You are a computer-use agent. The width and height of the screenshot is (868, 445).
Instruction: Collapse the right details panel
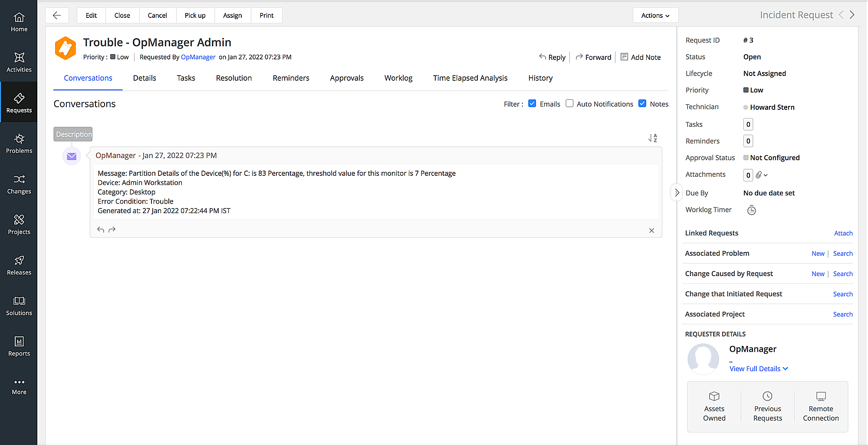coord(677,193)
